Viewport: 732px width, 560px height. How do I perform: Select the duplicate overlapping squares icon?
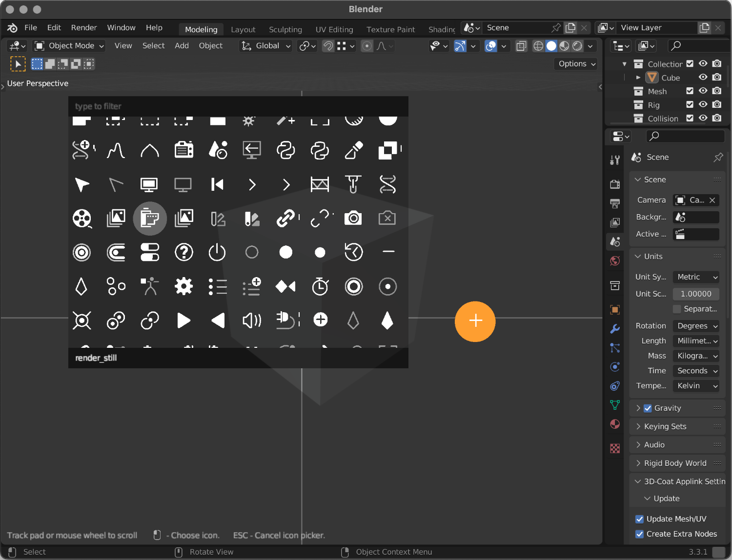click(x=388, y=150)
